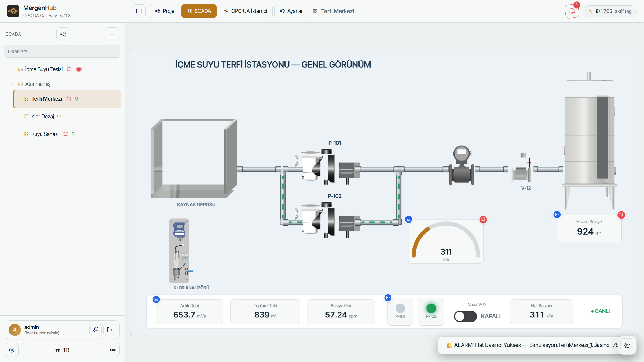Screen dimensions: 644x362
Task: Click the 311 kPa pressure gauge
Action: tap(446, 242)
